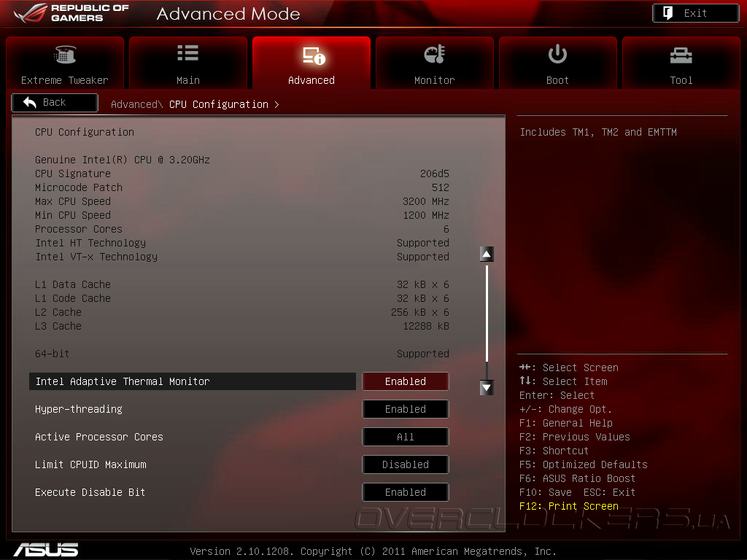The image size is (747, 560).
Task: Click the Boot power icon
Action: point(557,54)
